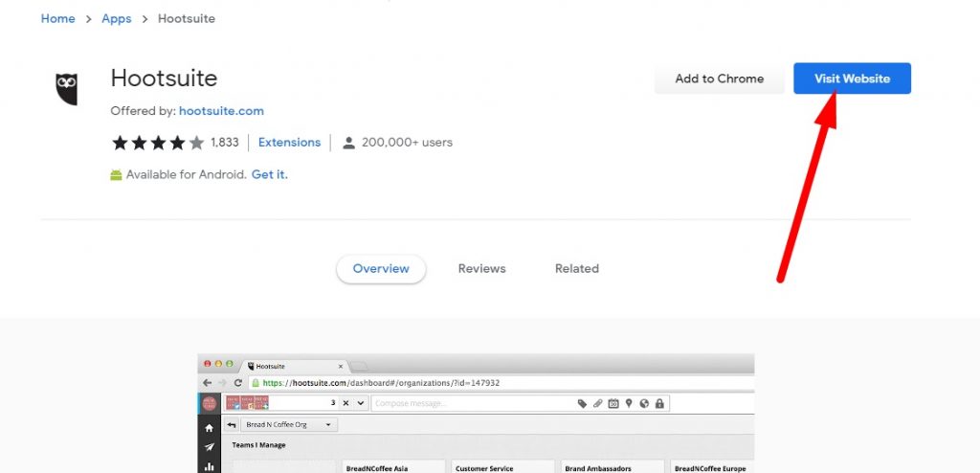Open the BreadNCoffee Europe team card
This screenshot has width=980, height=473.
pos(712,466)
